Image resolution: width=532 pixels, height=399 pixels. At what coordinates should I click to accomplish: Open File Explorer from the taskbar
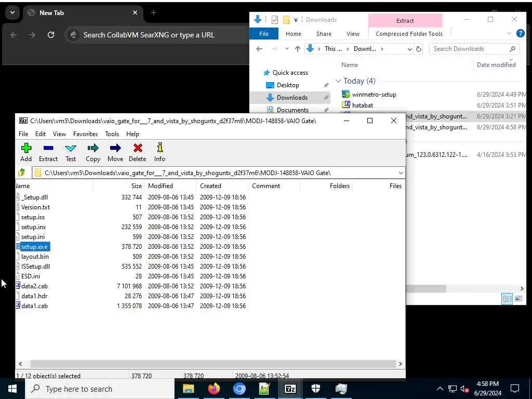[x=188, y=389]
